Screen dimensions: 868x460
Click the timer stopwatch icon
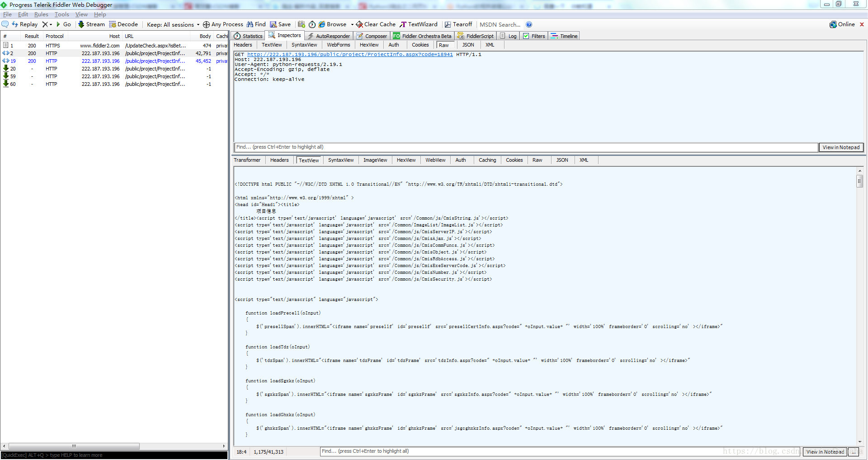(x=312, y=24)
